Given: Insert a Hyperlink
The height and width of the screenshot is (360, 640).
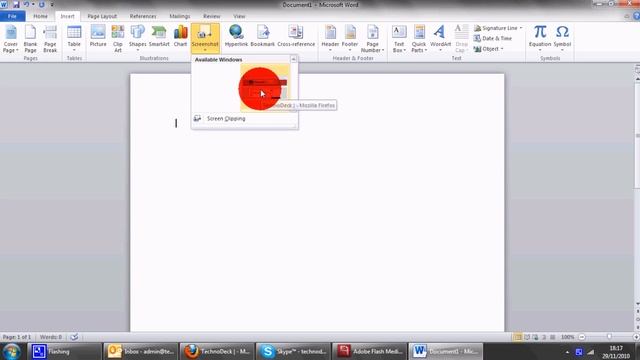Looking at the screenshot, I should (236, 37).
